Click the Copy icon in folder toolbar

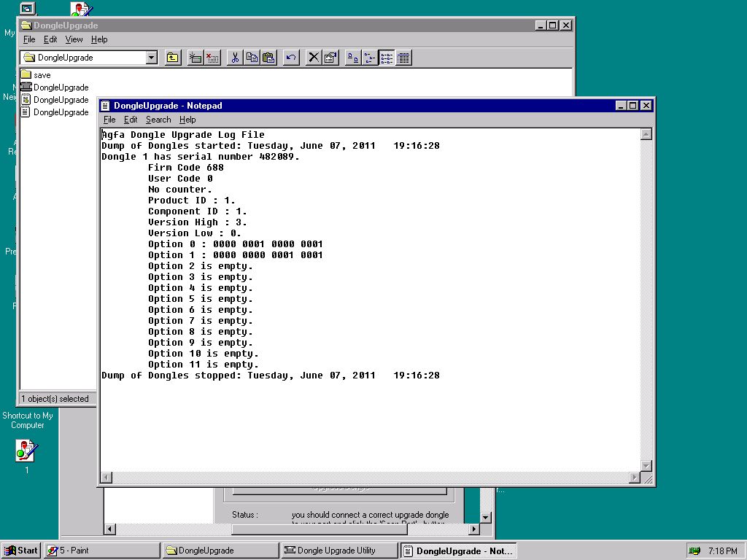[252, 58]
